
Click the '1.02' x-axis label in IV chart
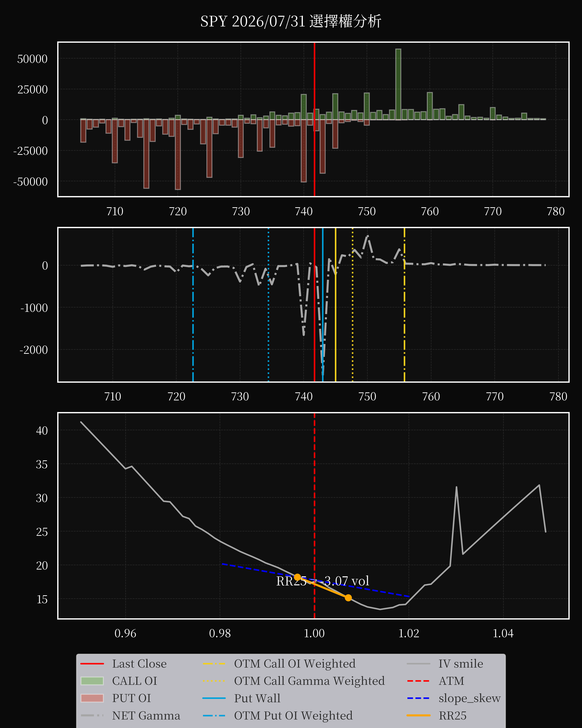tap(409, 633)
